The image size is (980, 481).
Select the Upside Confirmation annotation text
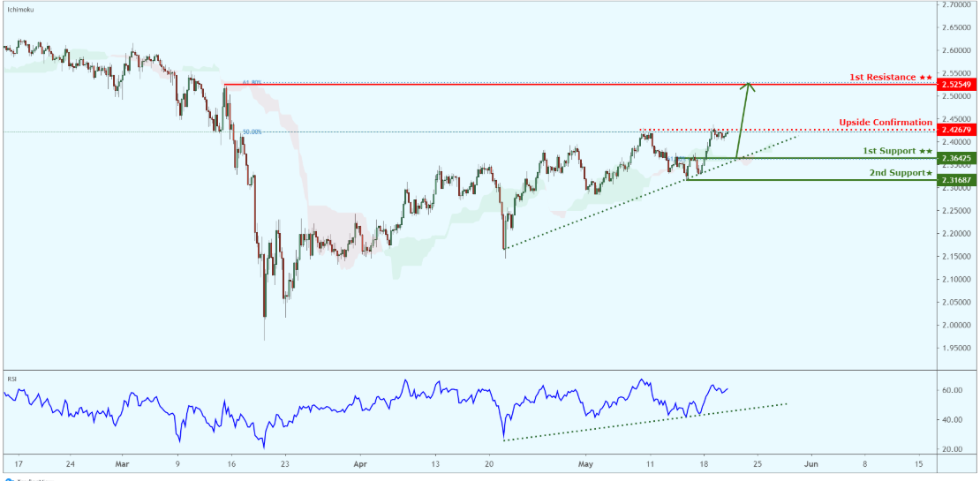tap(886, 122)
